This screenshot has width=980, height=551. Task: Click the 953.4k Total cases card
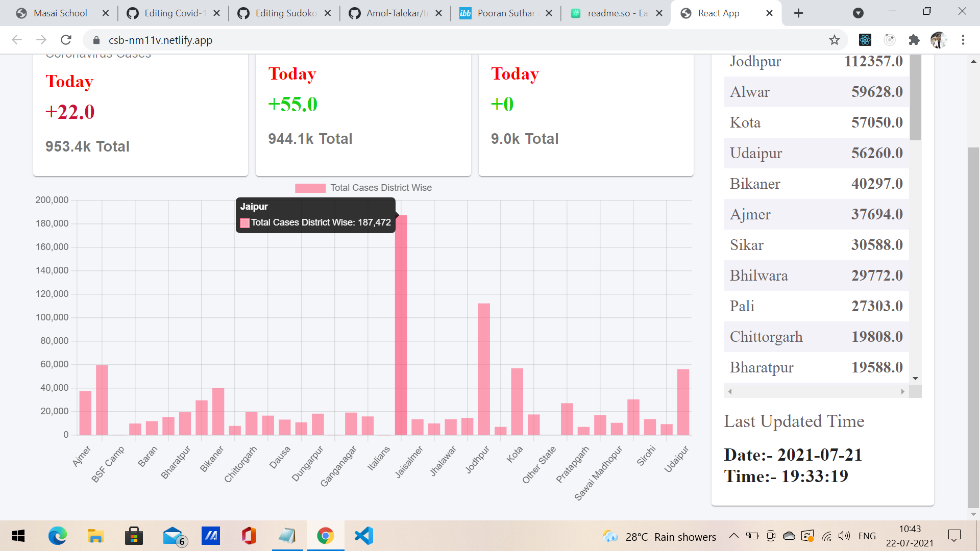(140, 115)
